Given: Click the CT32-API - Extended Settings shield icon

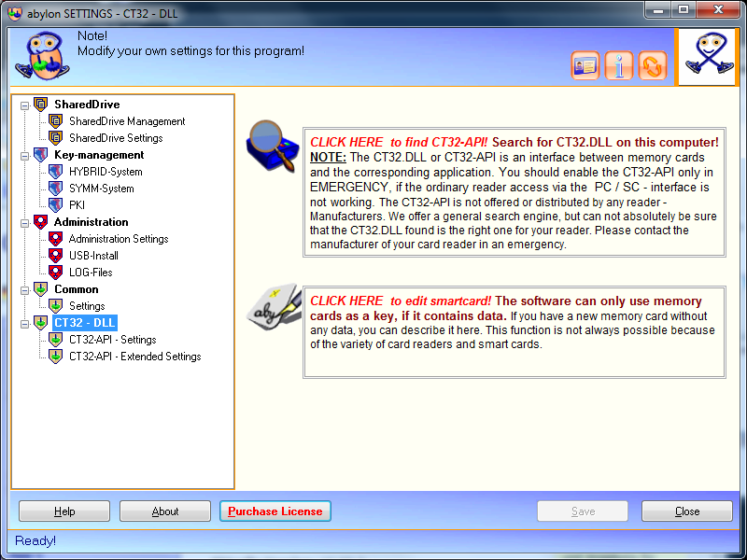Looking at the screenshot, I should click(56, 357).
